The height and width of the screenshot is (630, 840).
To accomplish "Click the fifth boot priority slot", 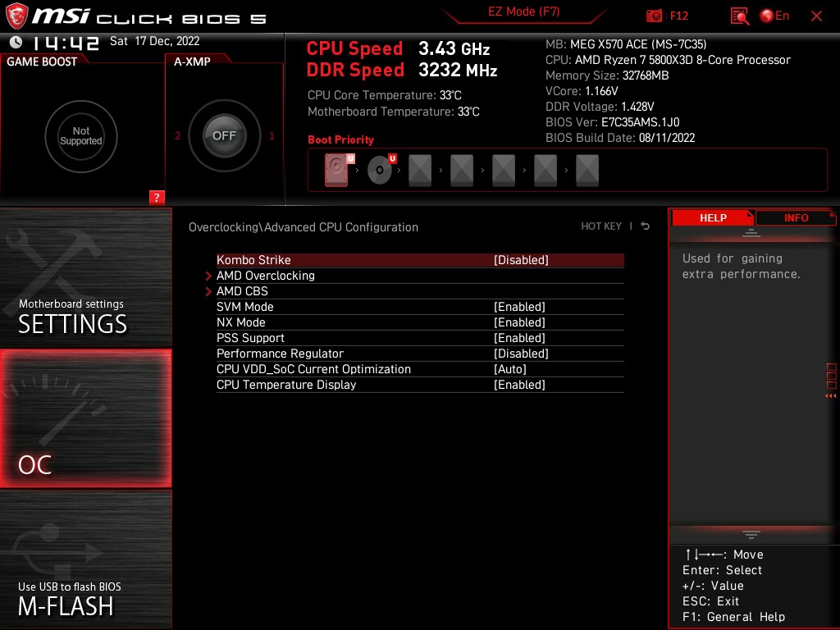I will coord(504,171).
